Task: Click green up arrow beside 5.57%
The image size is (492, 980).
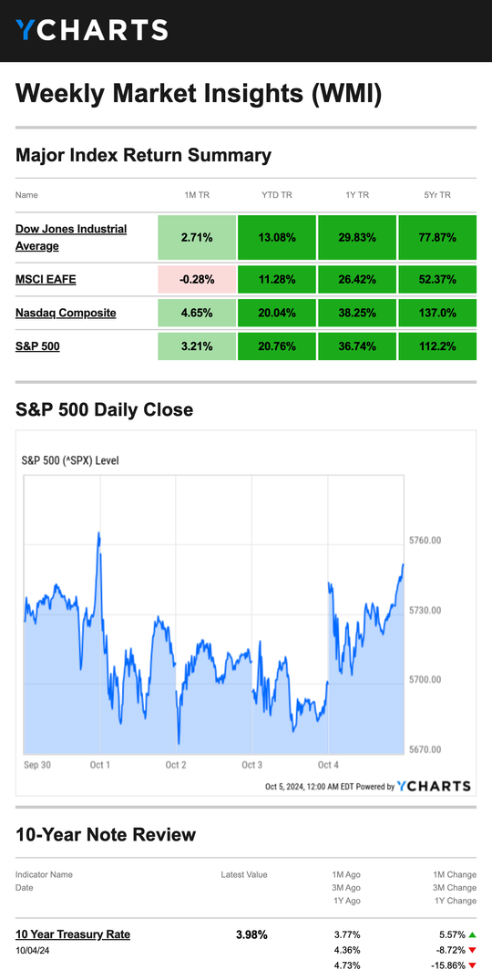Action: click(x=472, y=935)
